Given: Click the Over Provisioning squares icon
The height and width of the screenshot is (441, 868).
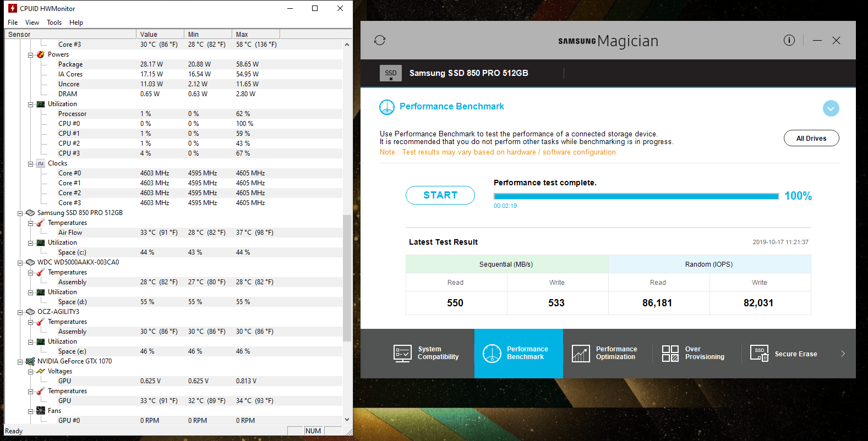Looking at the screenshot, I should [670, 354].
